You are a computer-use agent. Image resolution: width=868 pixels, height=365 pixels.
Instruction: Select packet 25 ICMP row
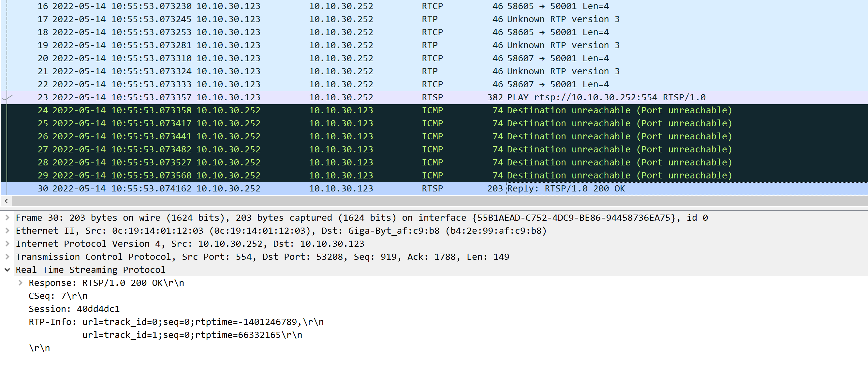click(434, 124)
